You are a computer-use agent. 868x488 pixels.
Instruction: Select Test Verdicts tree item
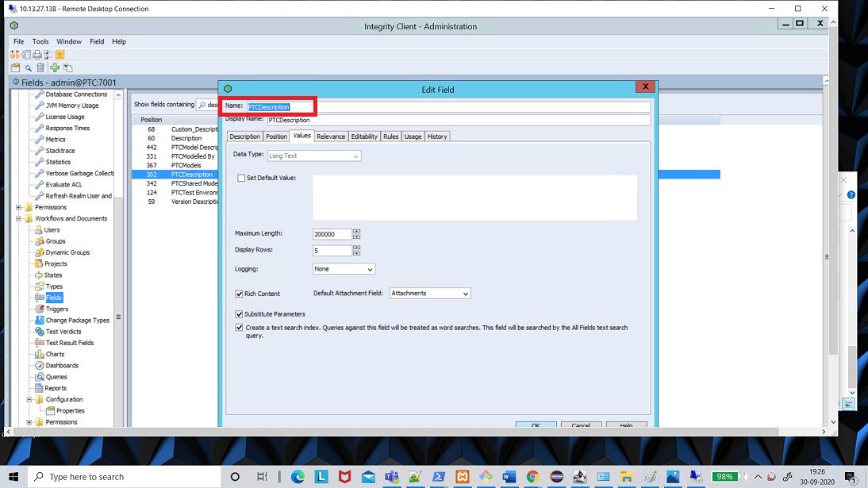click(x=63, y=332)
